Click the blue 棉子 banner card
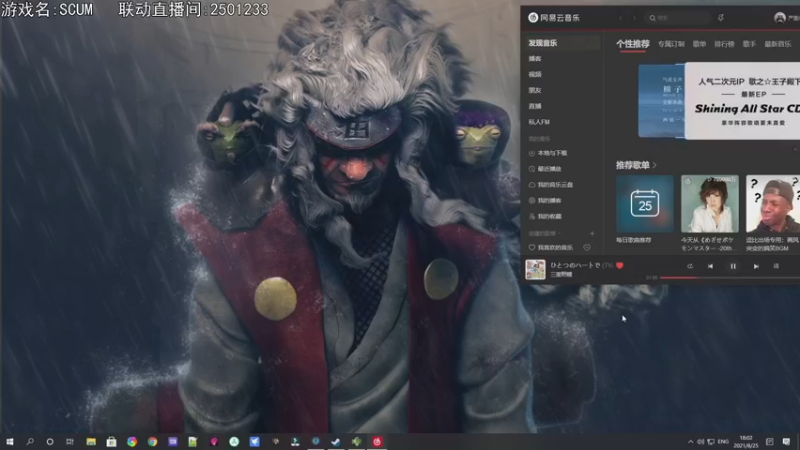This screenshot has height=450, width=800. pos(661,101)
